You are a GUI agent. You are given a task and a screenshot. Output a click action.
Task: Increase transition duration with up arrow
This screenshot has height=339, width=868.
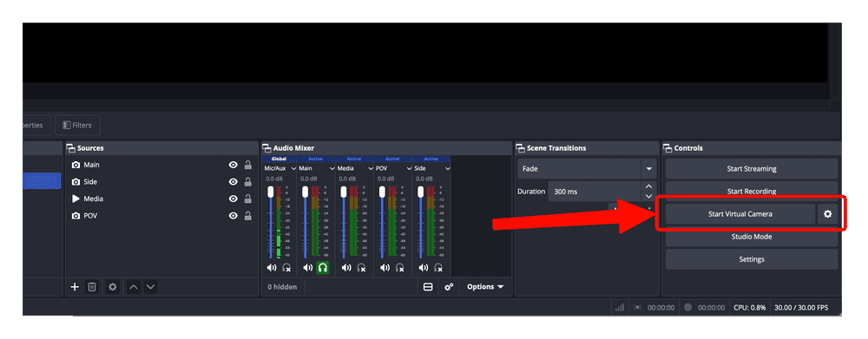[648, 186]
